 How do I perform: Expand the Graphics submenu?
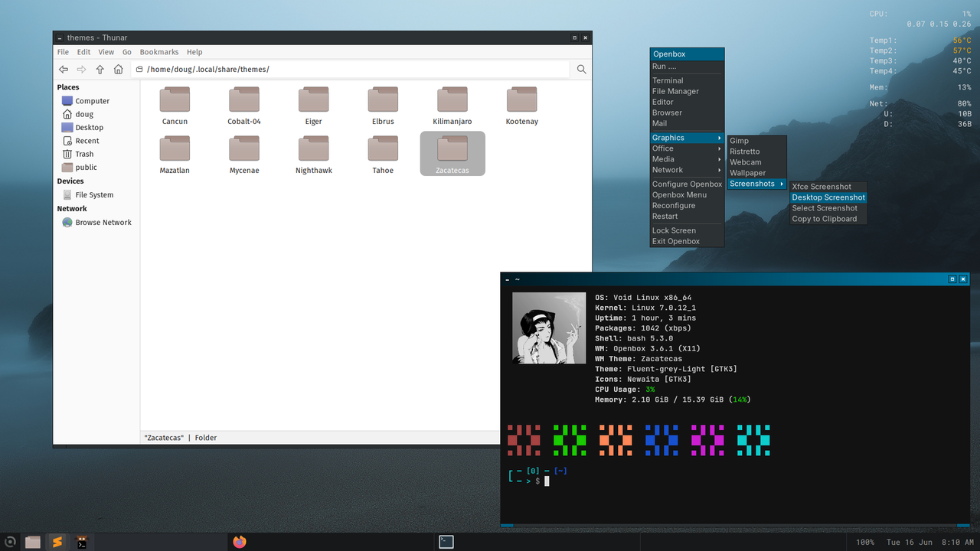pyautogui.click(x=687, y=138)
